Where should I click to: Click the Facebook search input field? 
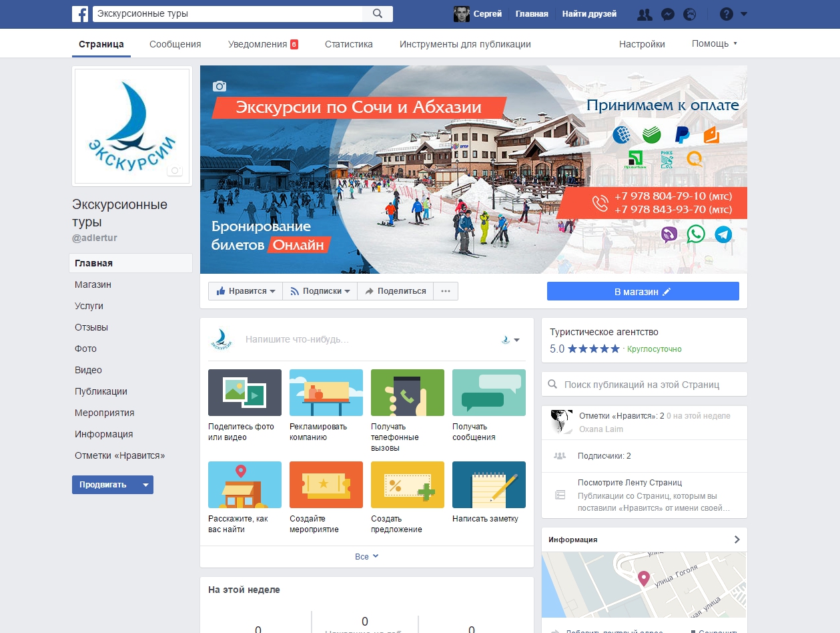(227, 13)
